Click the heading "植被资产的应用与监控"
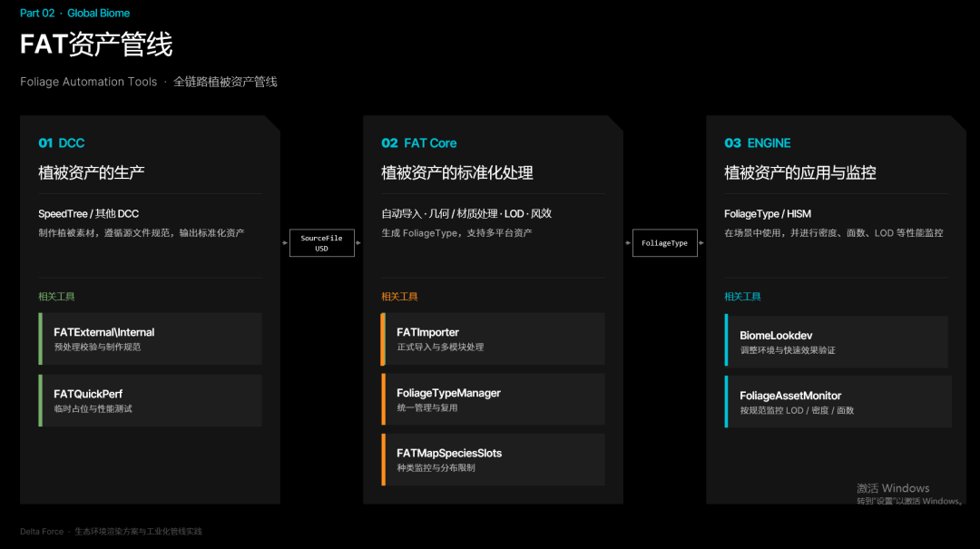980x549 pixels. [x=800, y=172]
